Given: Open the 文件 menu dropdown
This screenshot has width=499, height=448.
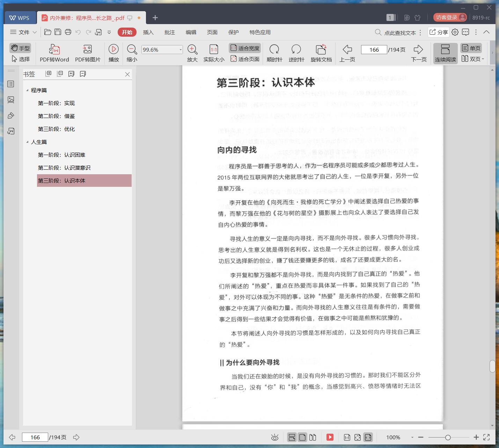Looking at the screenshot, I should click(x=23, y=32).
